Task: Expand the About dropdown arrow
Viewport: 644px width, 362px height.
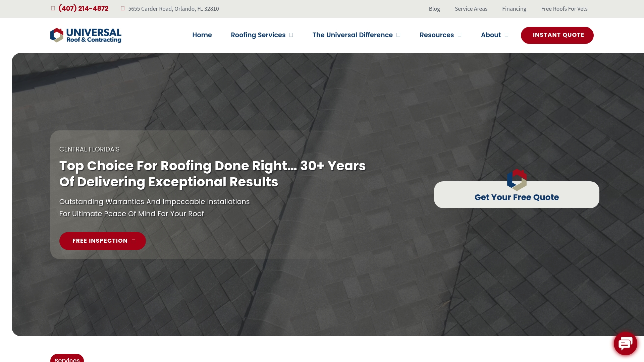Action: (506, 35)
